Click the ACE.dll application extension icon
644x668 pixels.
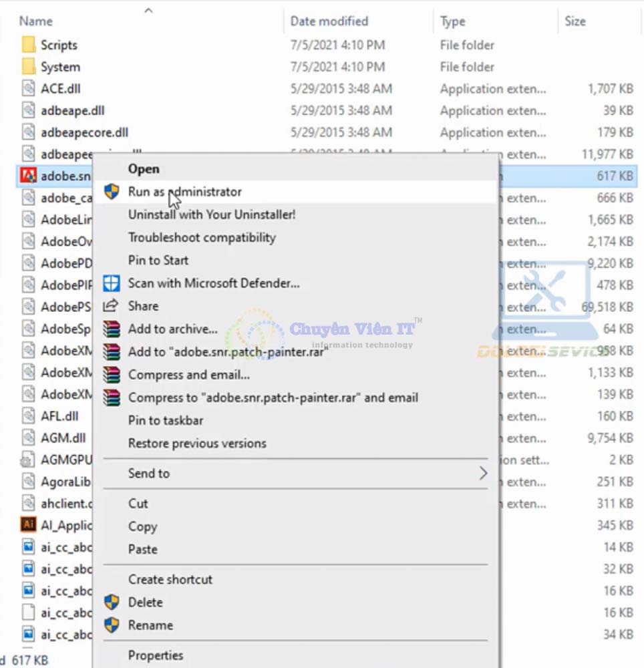coord(27,88)
